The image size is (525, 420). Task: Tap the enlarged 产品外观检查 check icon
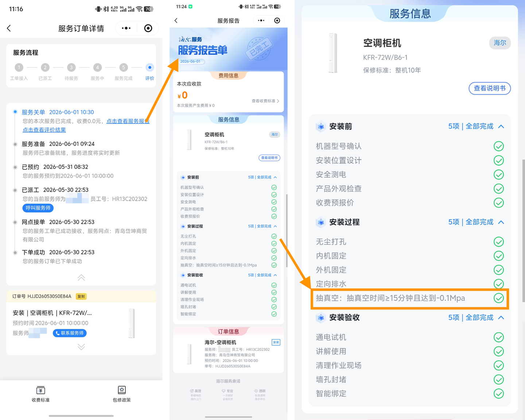coord(499,189)
